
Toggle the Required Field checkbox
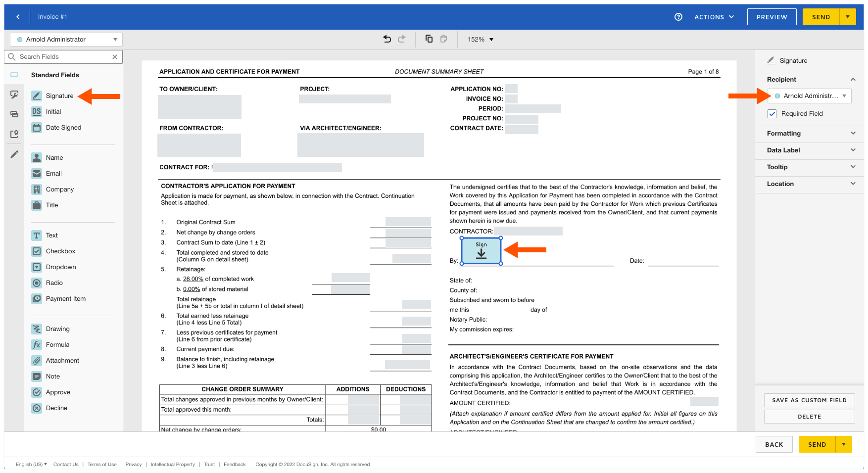772,114
